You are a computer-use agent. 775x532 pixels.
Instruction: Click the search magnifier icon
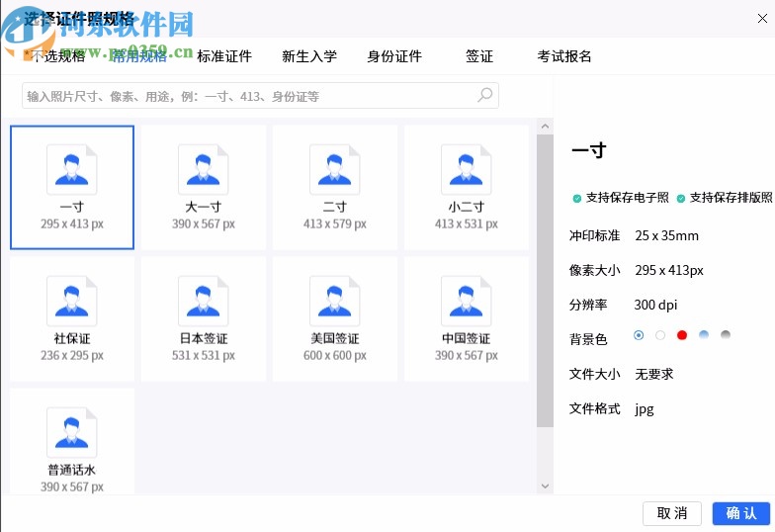coord(484,95)
